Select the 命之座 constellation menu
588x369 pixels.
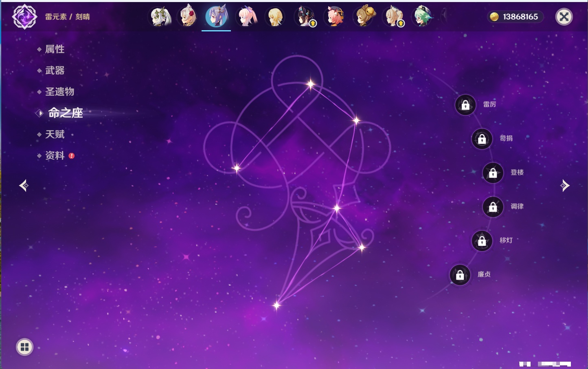pyautogui.click(x=66, y=113)
